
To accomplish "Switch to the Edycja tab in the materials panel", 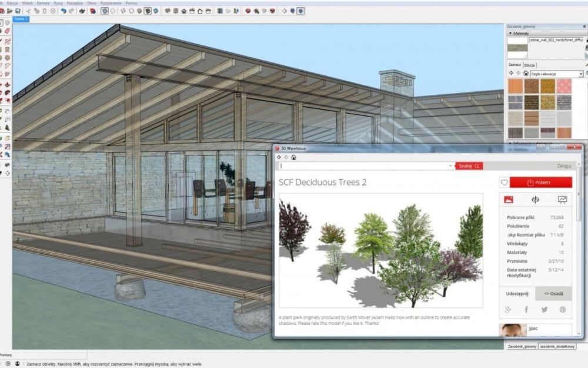I will tap(530, 65).
